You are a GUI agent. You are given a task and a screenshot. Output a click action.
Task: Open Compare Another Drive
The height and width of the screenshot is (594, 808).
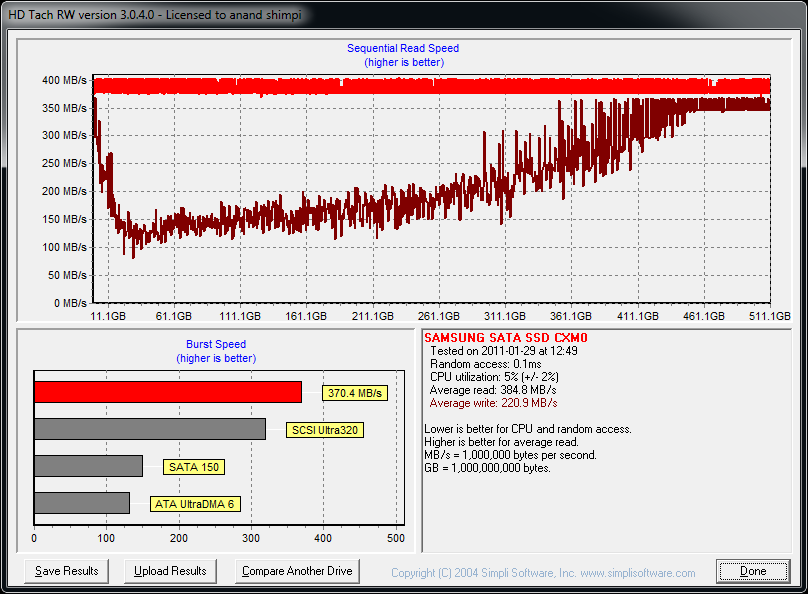click(297, 571)
